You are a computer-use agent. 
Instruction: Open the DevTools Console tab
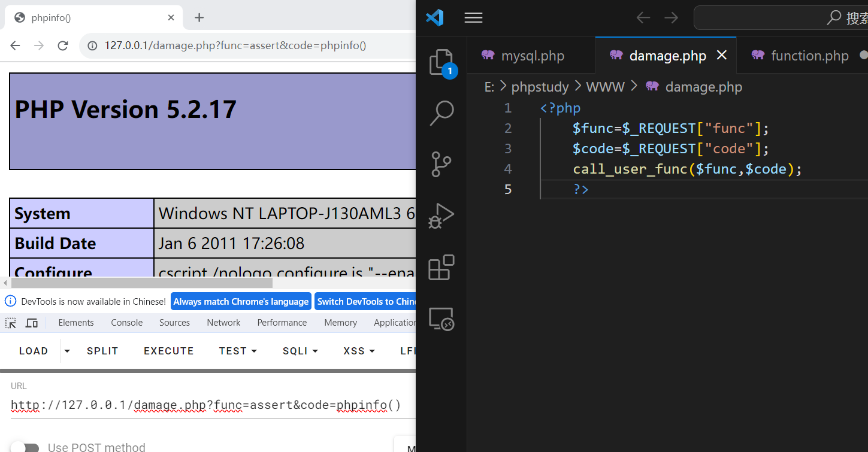click(127, 323)
